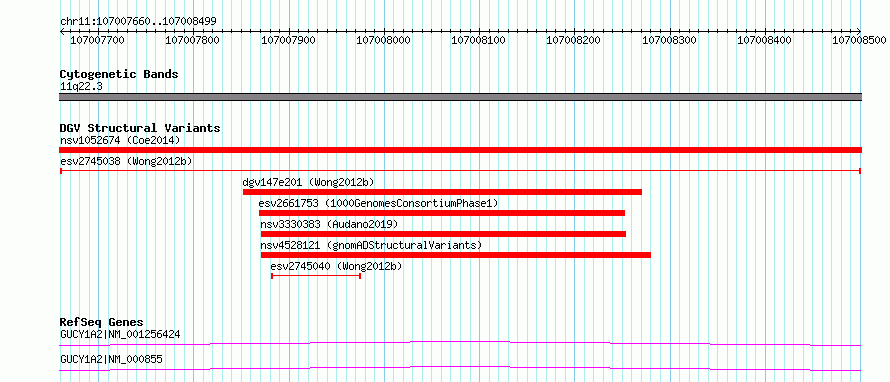
Task: Click the gray 11q22.3 cytogenetic band
Action: click(460, 97)
